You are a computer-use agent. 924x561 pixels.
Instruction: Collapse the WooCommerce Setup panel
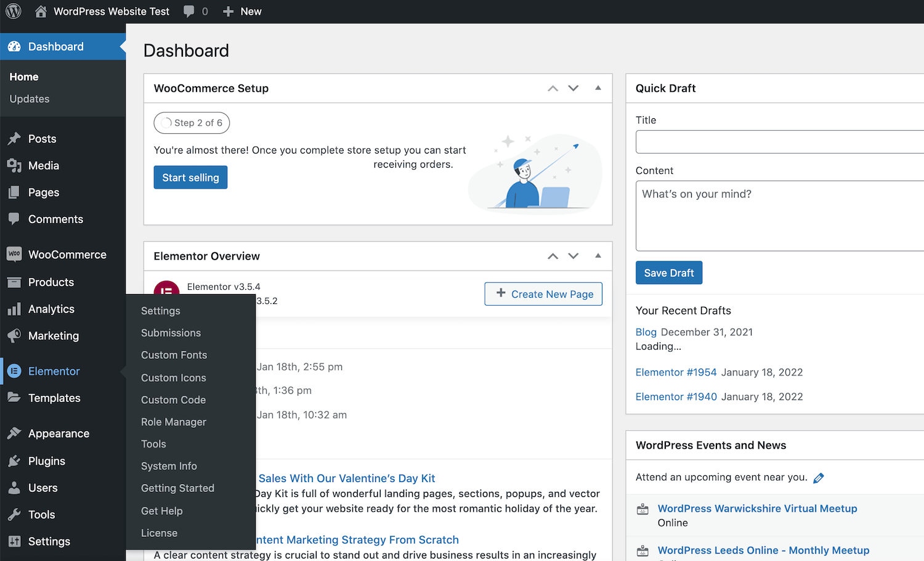click(598, 88)
